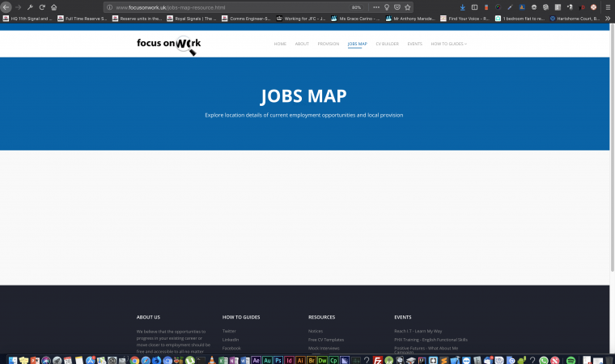Launch Dreamweaver (Dw) from the Dock
615x364 pixels.
point(322,360)
